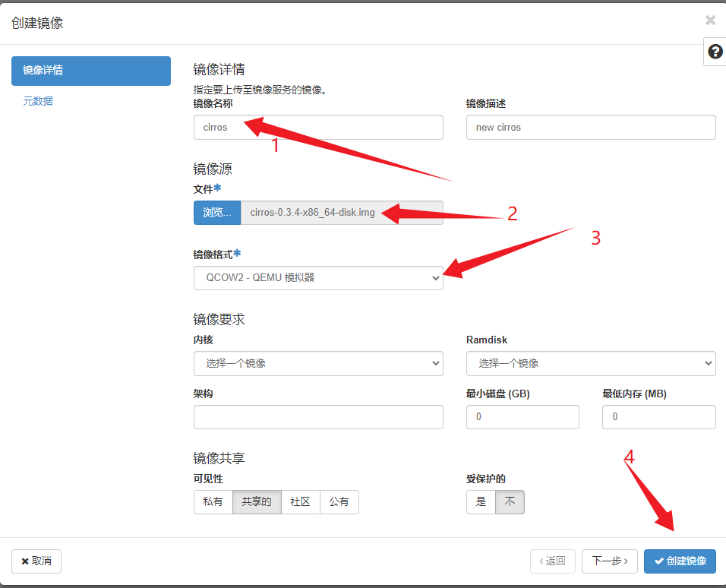The height and width of the screenshot is (588, 726).
Task: Switch to the 元数据 step
Action: point(38,101)
